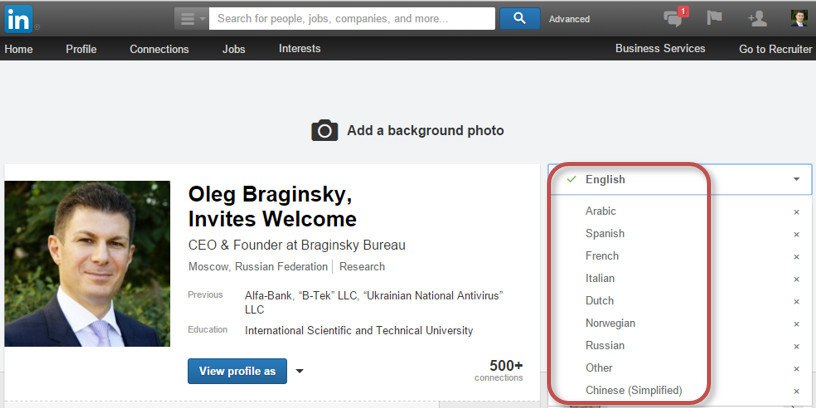Remove the Arabic language with x icon
This screenshot has width=816, height=408.
point(796,212)
